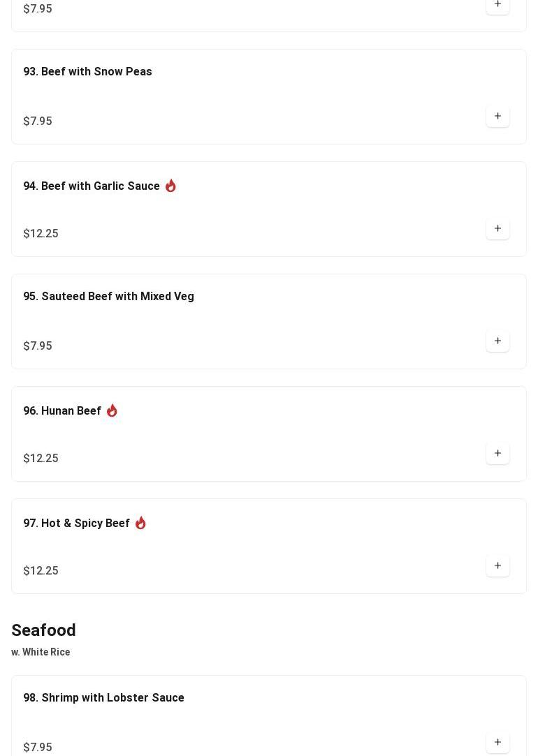
Task: Click the spicy flame icon on Hunan Beef
Action: (x=112, y=410)
